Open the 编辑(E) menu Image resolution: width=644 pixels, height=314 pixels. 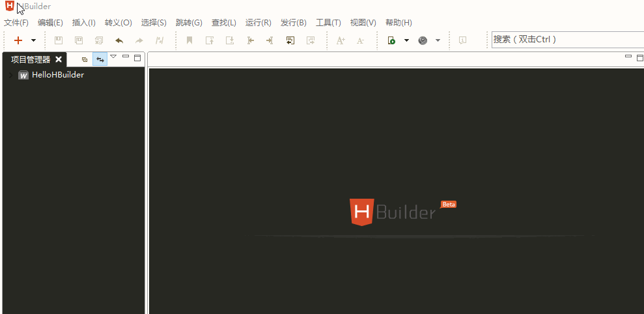pos(50,23)
